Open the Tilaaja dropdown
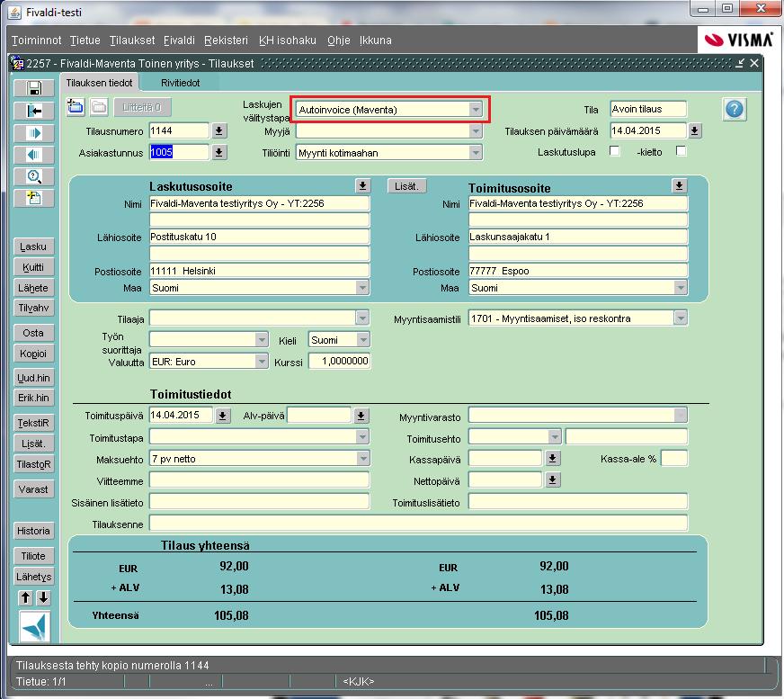This screenshot has width=784, height=699. click(362, 318)
